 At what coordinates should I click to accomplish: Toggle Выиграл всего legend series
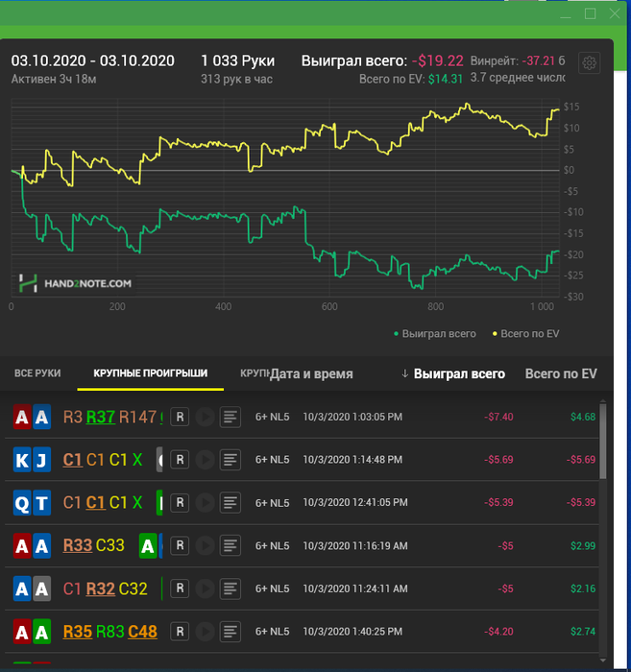pyautogui.click(x=435, y=334)
